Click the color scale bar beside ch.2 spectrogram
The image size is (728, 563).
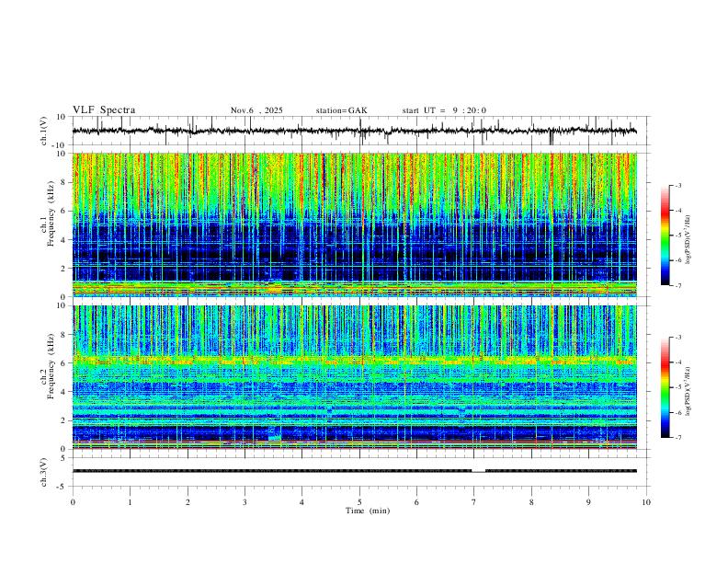coord(665,387)
